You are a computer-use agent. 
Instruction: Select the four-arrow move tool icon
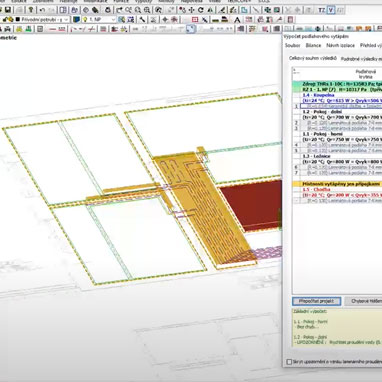point(192,10)
